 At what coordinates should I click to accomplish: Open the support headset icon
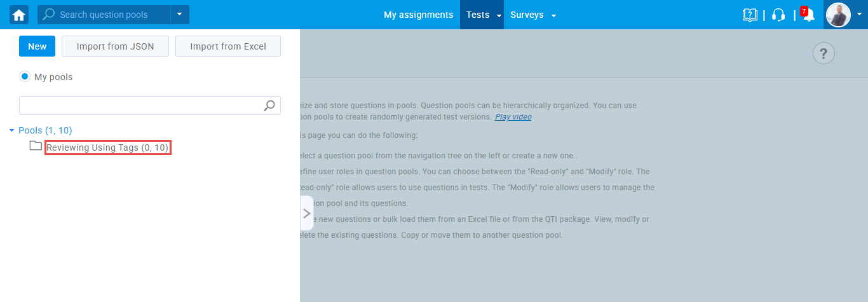point(778,15)
